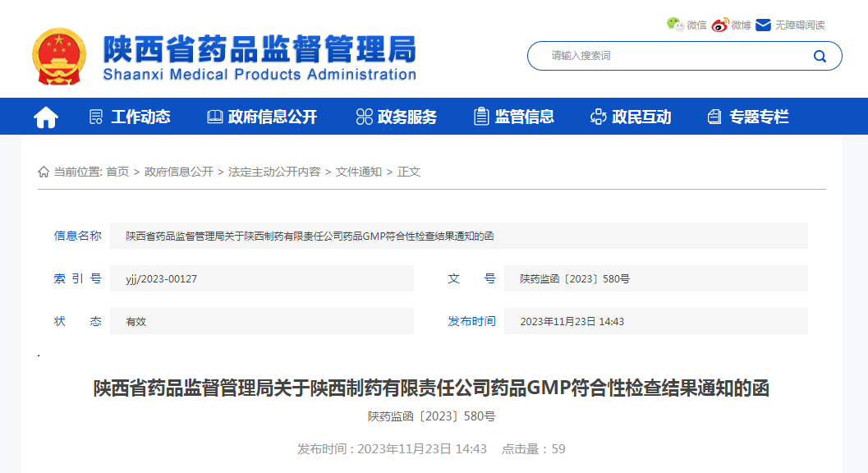Screen dimensions: 868x473
Task: Follow the 首页 breadcrumb link
Action: [x=117, y=172]
